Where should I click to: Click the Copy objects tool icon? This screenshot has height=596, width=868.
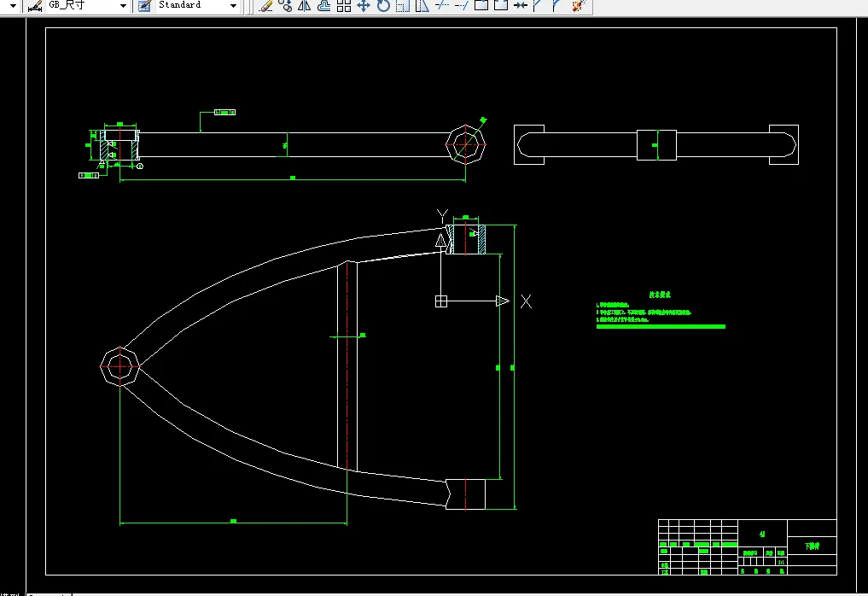tap(285, 5)
